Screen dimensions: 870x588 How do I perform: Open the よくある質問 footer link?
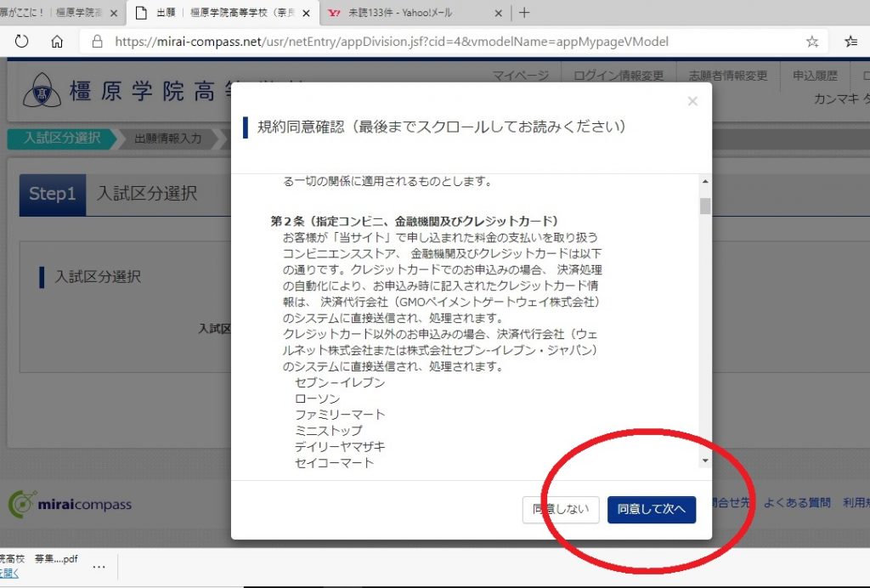pyautogui.click(x=797, y=502)
